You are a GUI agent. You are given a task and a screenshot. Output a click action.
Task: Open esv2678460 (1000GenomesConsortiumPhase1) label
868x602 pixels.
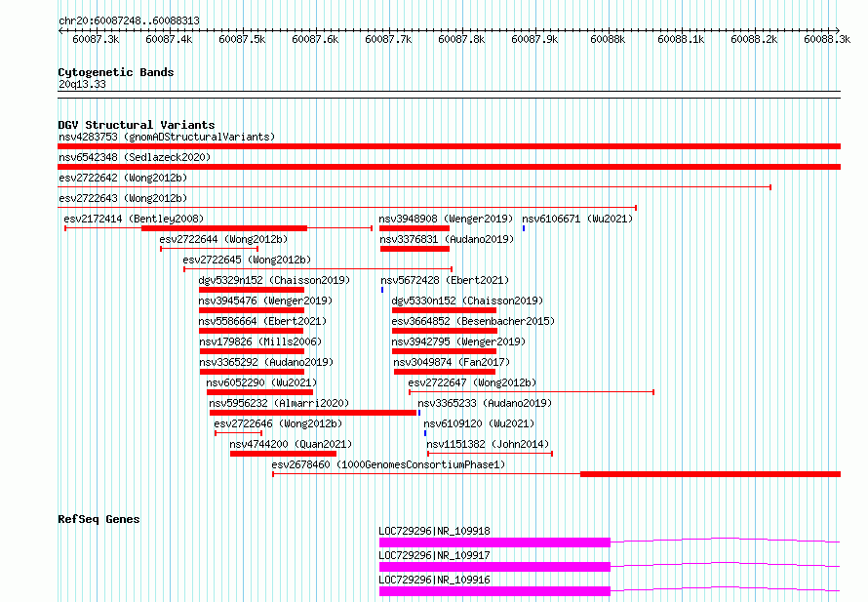388,464
